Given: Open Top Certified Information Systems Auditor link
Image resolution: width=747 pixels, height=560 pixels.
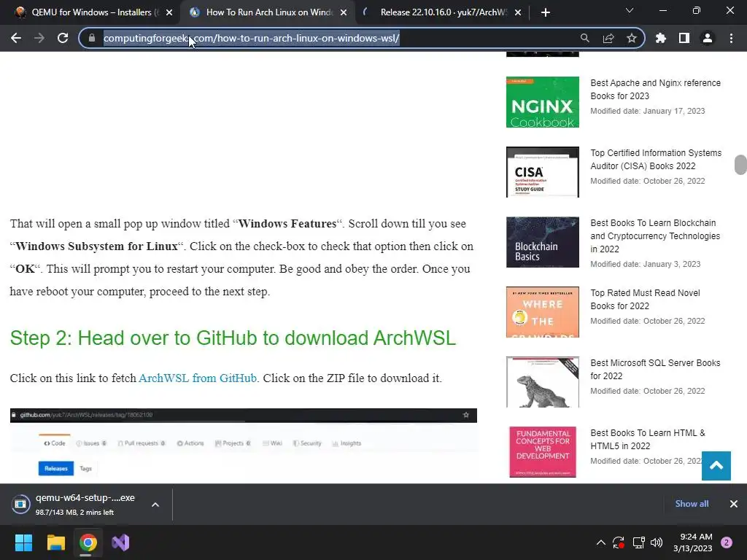Looking at the screenshot, I should pyautogui.click(x=656, y=160).
